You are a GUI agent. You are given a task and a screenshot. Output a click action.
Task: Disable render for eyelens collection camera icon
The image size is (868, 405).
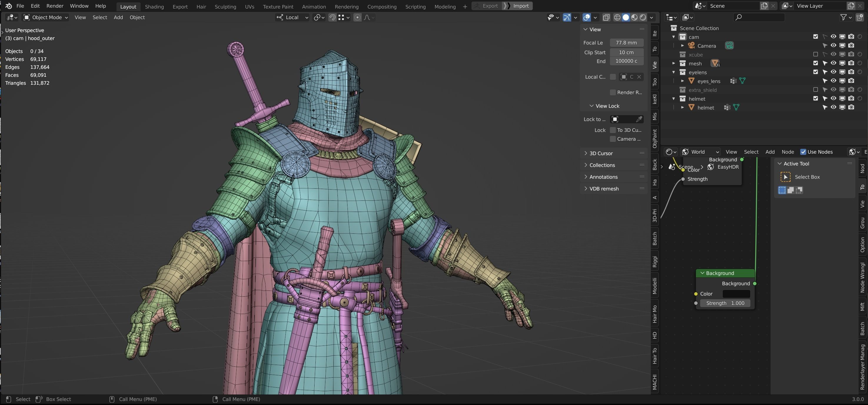pyautogui.click(x=851, y=72)
